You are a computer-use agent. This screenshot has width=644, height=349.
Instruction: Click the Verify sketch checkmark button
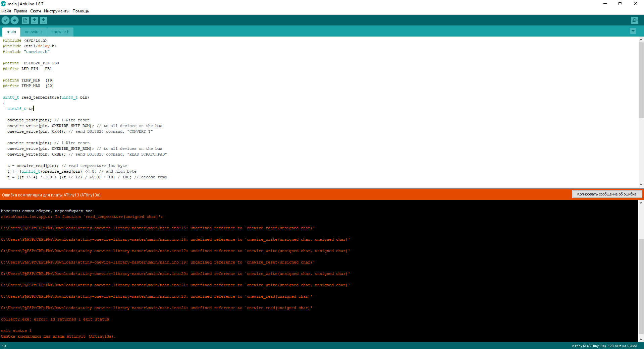[5, 20]
